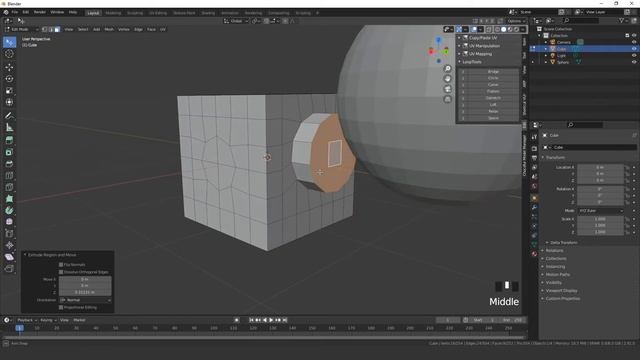Click the LoopTools Flatten button
The height and width of the screenshot is (360, 640).
coord(493,91)
